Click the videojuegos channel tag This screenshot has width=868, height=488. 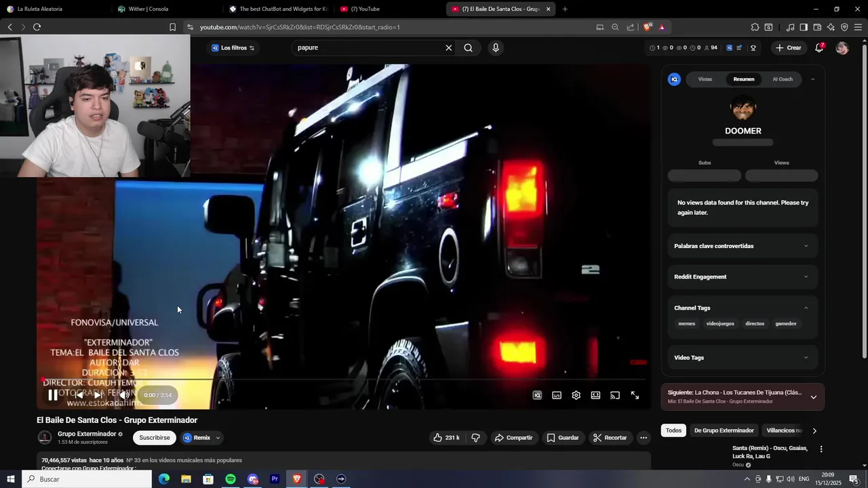click(x=720, y=323)
